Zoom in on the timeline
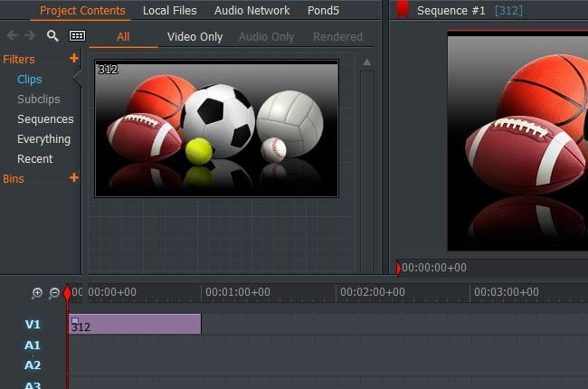Screen dimensions: 588x389 pyautogui.click(x=37, y=293)
